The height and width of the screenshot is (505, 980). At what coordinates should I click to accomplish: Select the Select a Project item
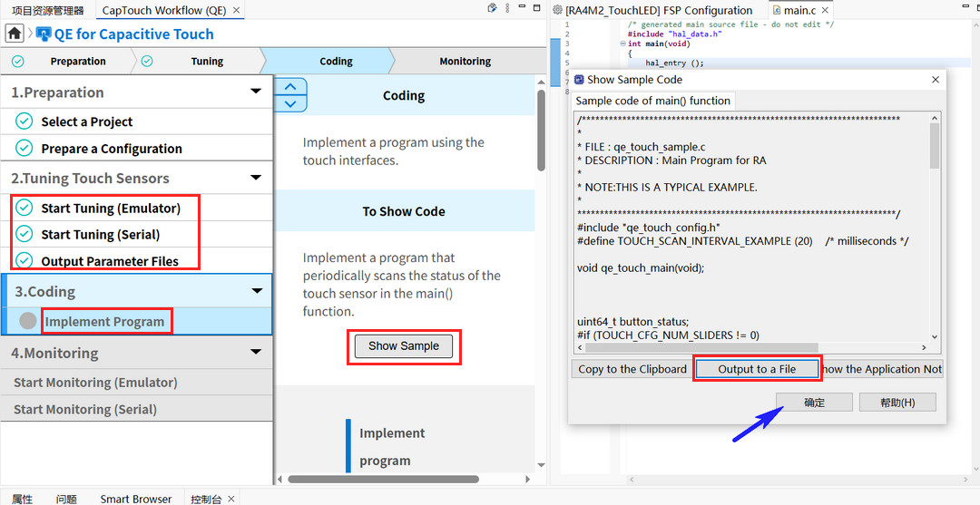click(x=137, y=121)
